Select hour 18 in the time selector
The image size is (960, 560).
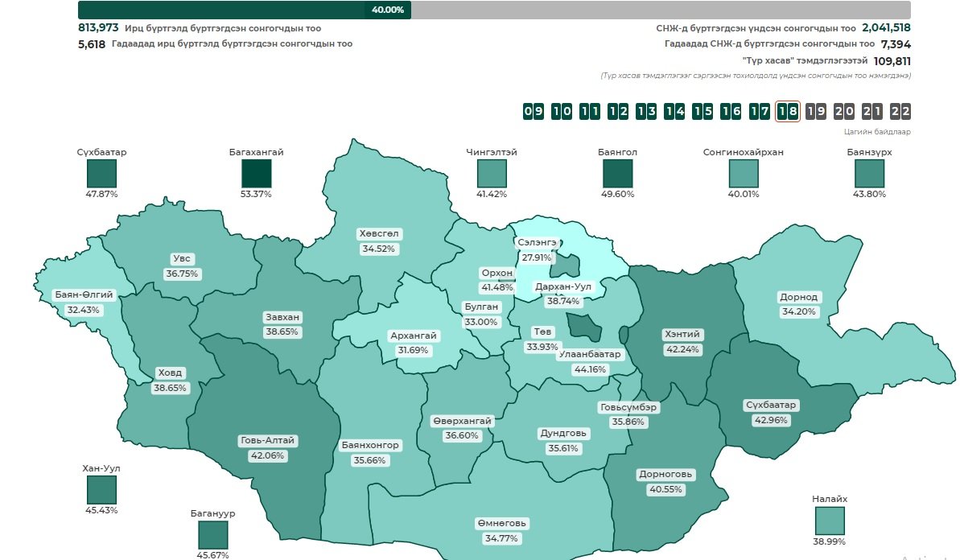click(787, 112)
